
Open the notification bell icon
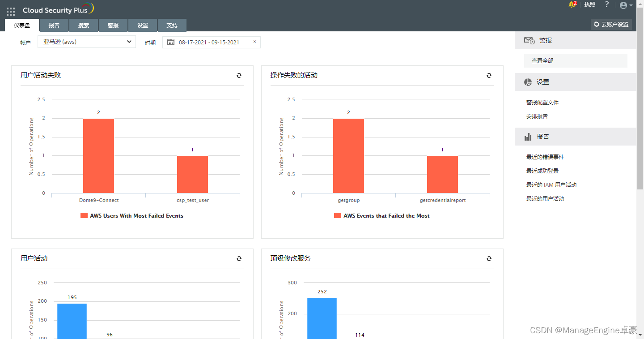(x=572, y=4)
